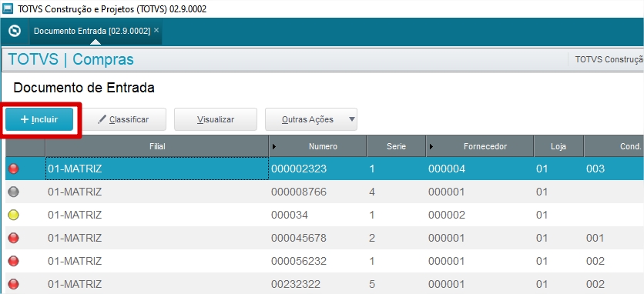
Task: Click the TOTVS | Compras module title
Action: pos(71,59)
